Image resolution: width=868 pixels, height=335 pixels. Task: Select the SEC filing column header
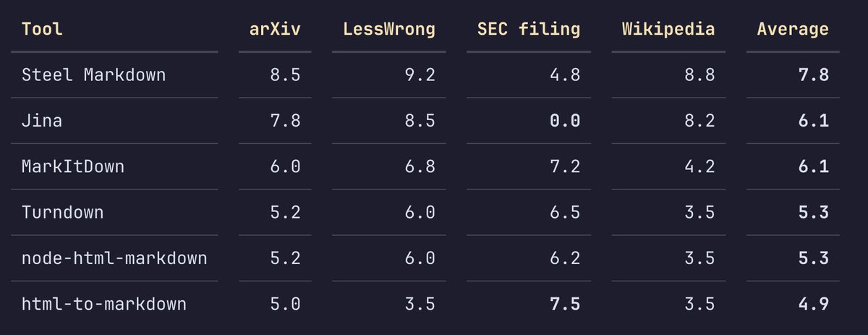tap(529, 30)
